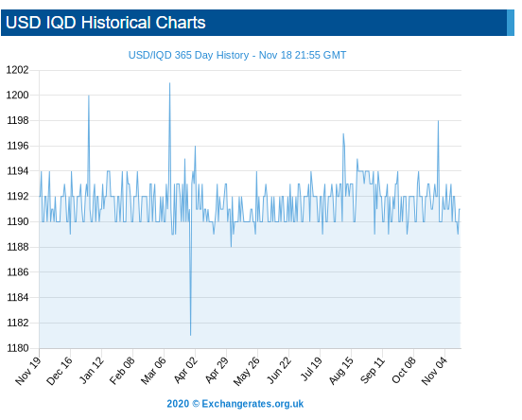Click the 1194 y-axis label
522x420 pixels.
click(18, 171)
